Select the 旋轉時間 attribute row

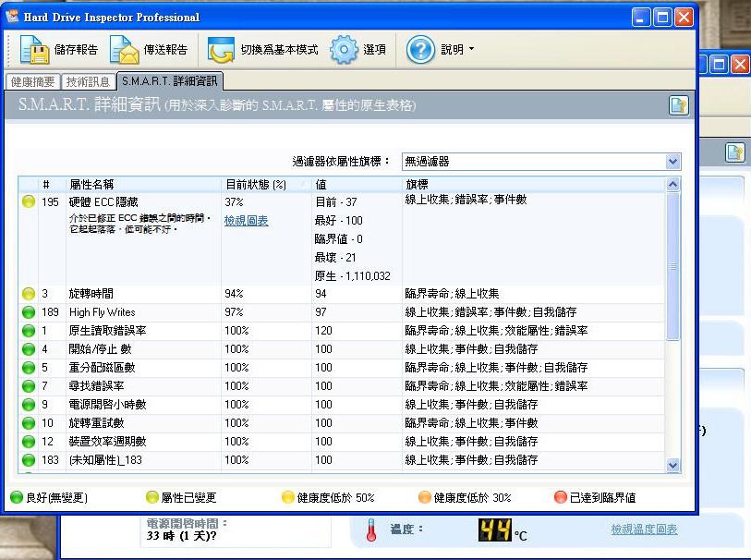[342, 294]
